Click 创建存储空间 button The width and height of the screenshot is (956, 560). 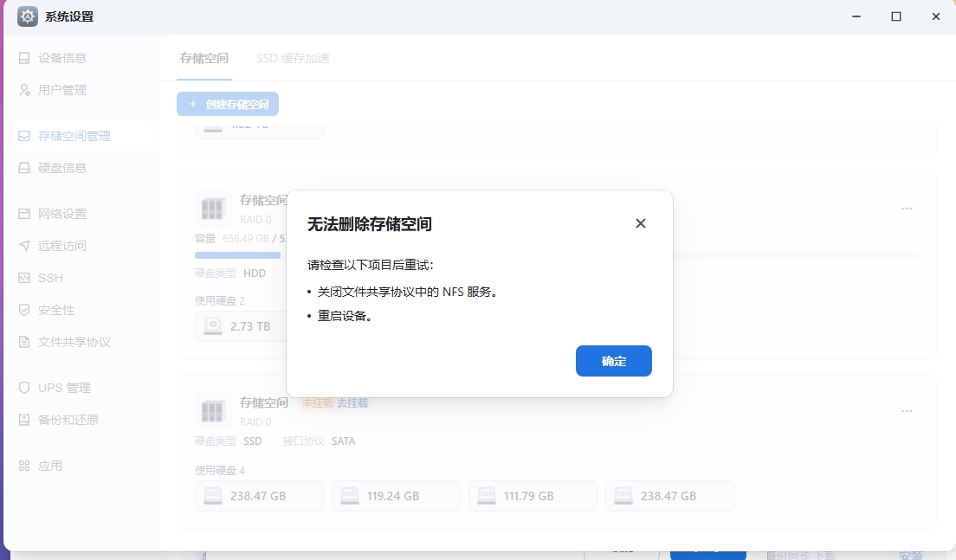[228, 104]
